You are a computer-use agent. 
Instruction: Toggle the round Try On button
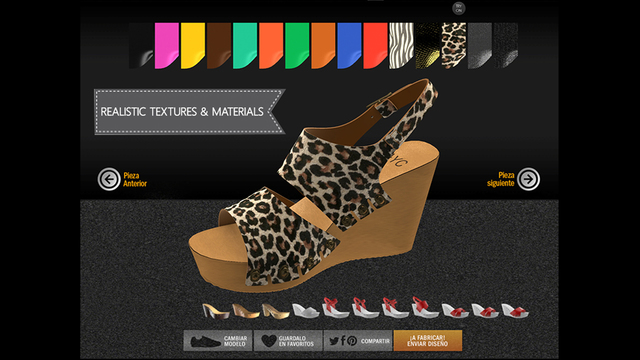[459, 8]
